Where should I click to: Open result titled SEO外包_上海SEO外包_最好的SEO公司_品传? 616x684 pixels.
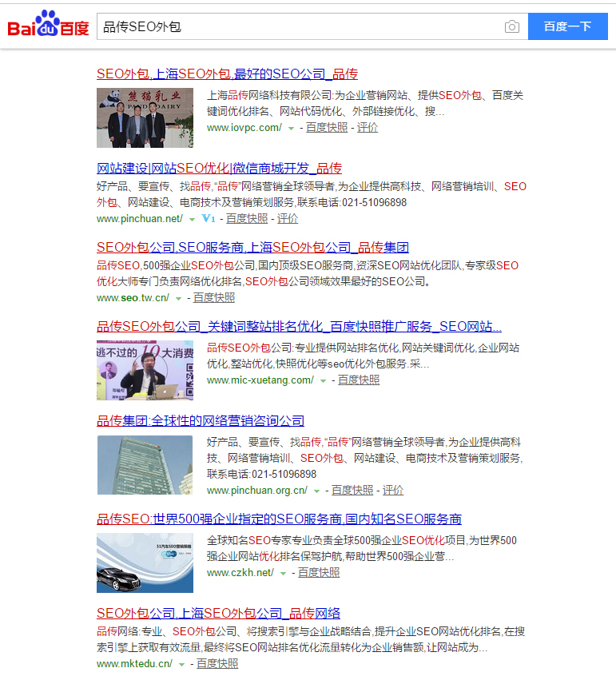(227, 74)
